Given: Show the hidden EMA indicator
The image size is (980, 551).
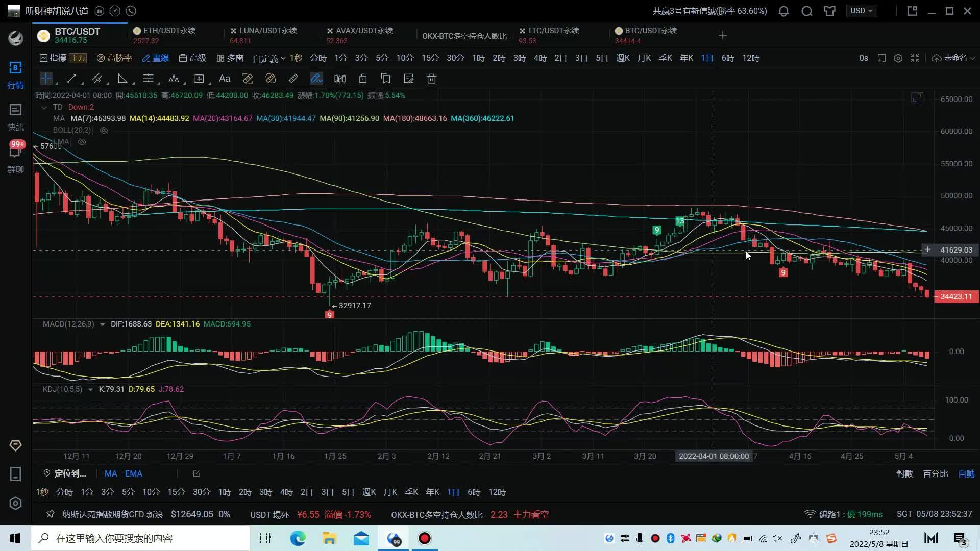Looking at the screenshot, I should point(82,142).
